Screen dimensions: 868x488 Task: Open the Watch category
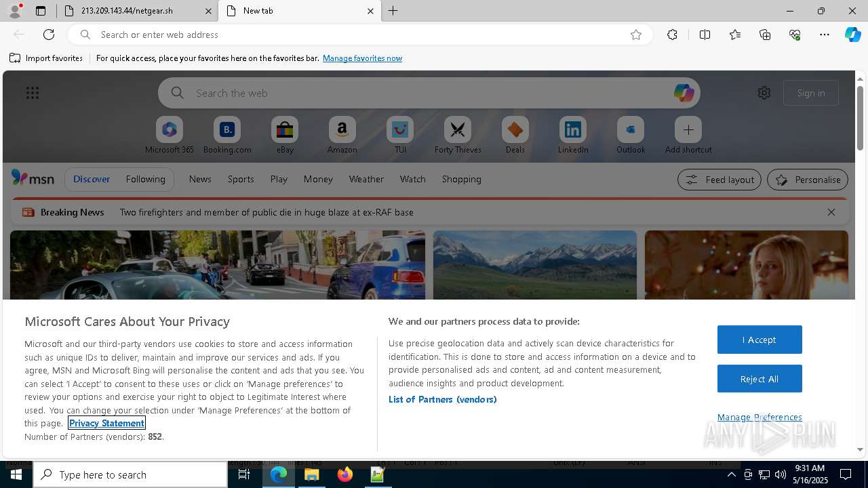(413, 179)
